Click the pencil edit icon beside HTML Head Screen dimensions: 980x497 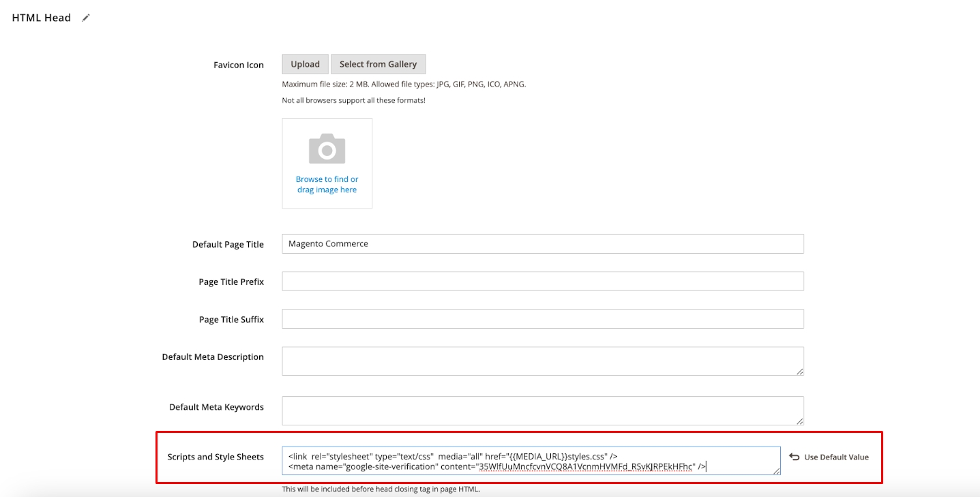[86, 18]
